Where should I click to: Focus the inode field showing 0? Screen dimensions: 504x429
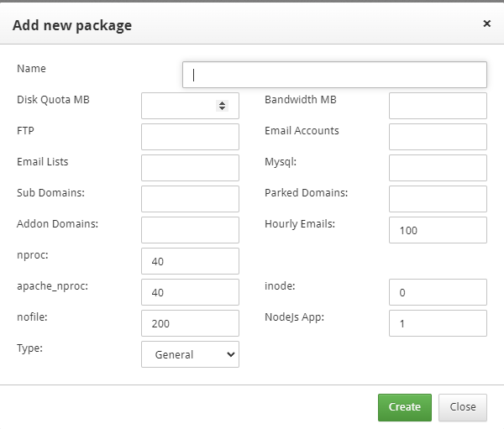(x=438, y=292)
